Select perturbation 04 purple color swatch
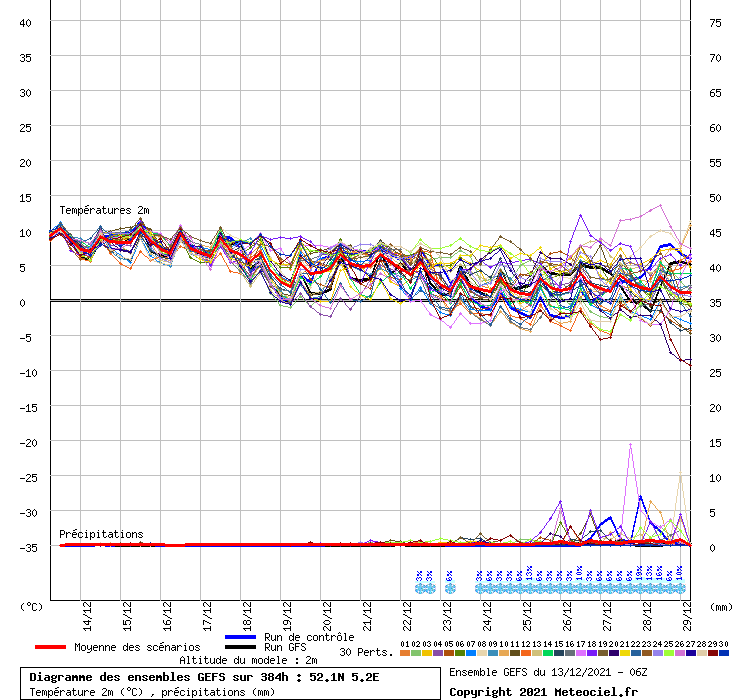The image size is (740, 700). [438, 653]
